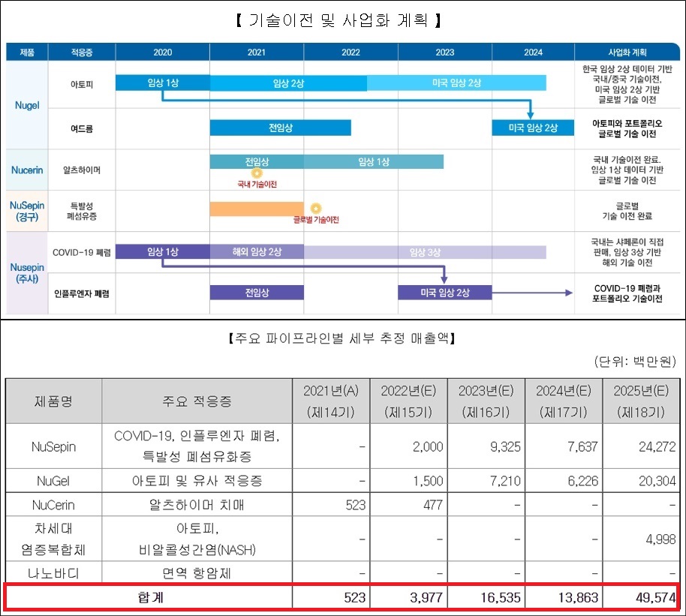
Task: Click the 2024년(E) 제17기 column header
Action: click(564, 401)
